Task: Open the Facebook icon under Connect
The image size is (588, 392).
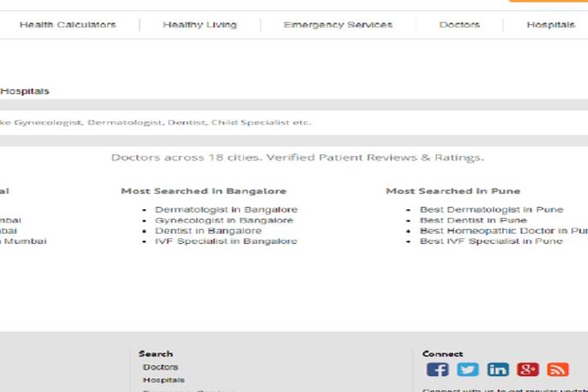Action: [x=437, y=369]
